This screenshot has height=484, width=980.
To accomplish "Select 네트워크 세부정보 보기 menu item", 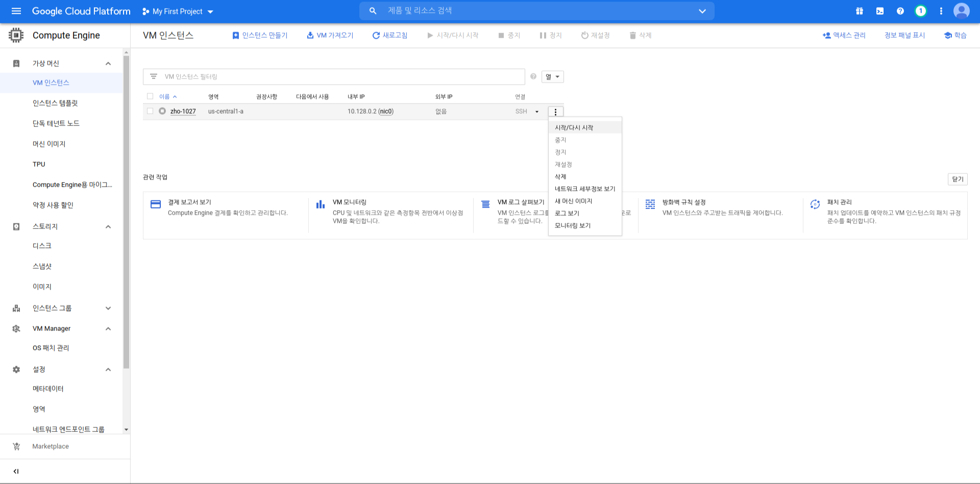I will tap(585, 189).
